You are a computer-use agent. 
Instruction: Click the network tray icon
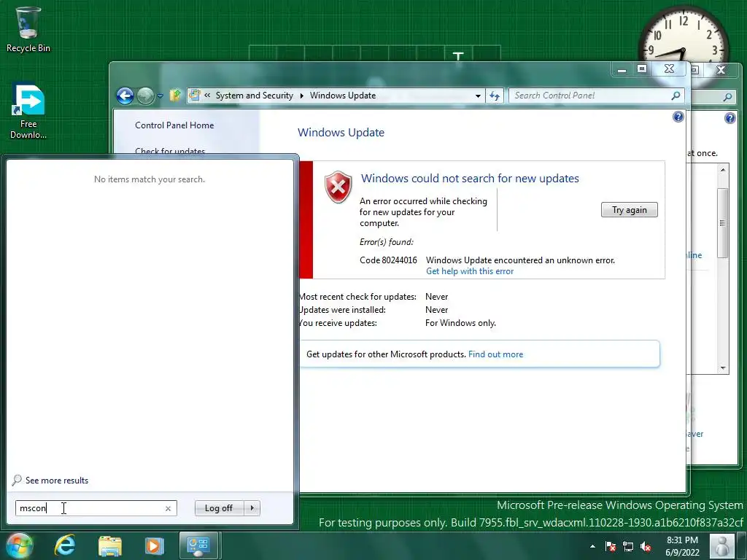point(628,547)
